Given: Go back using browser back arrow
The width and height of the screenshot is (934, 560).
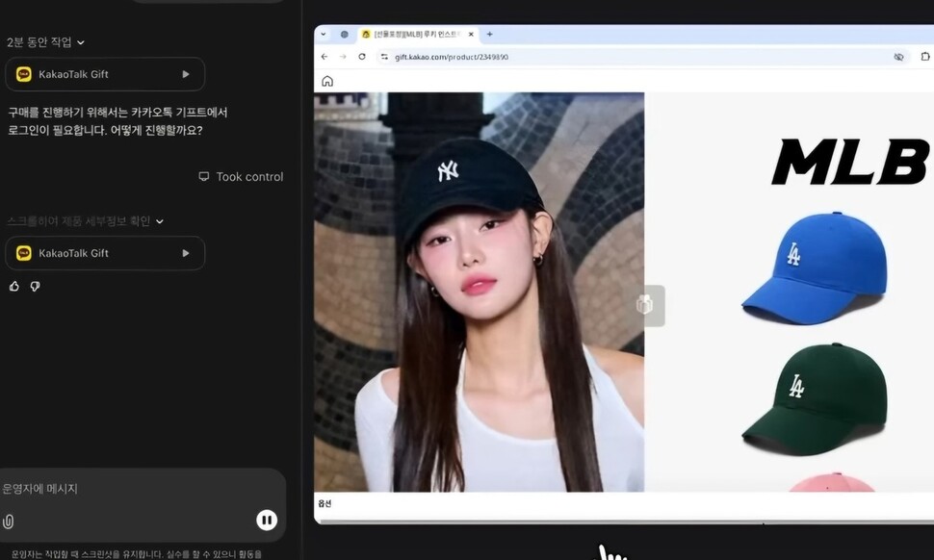Looking at the screenshot, I should (324, 57).
